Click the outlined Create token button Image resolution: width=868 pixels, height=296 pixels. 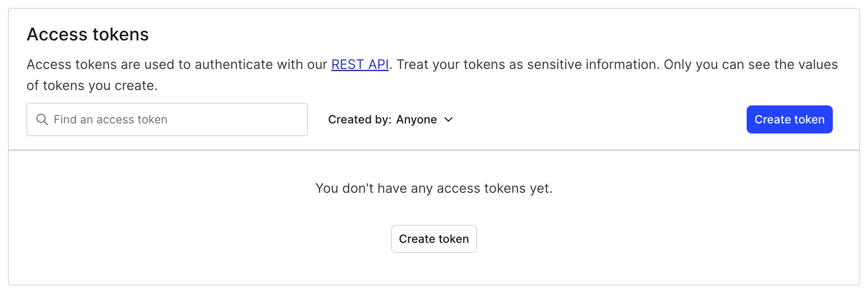pos(434,239)
